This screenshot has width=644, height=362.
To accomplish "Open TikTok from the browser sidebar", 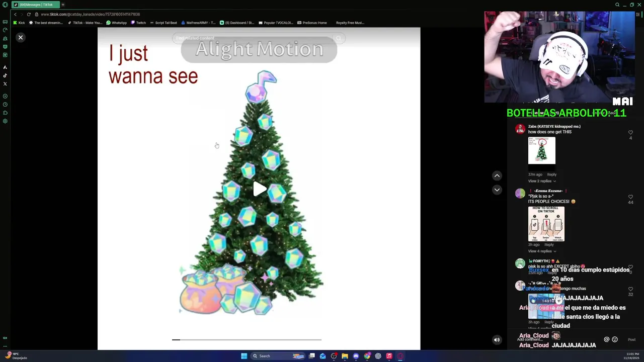I will (x=5, y=75).
